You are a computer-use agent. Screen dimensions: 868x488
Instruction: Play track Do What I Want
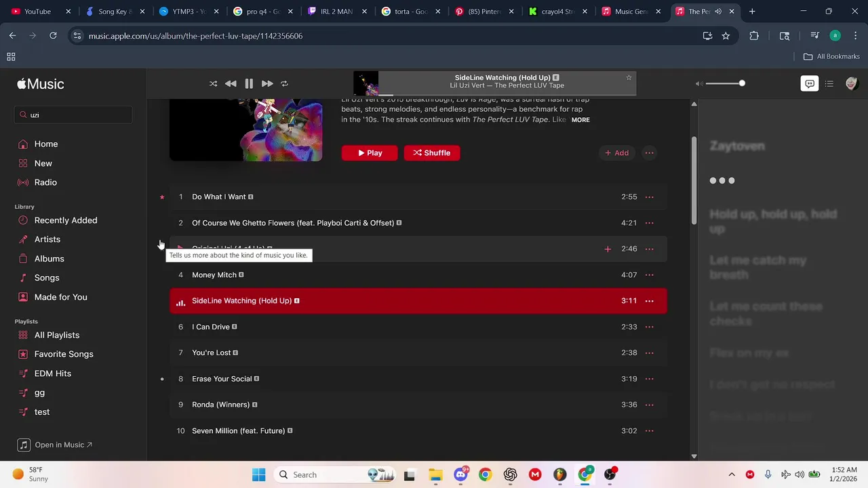(x=418, y=197)
